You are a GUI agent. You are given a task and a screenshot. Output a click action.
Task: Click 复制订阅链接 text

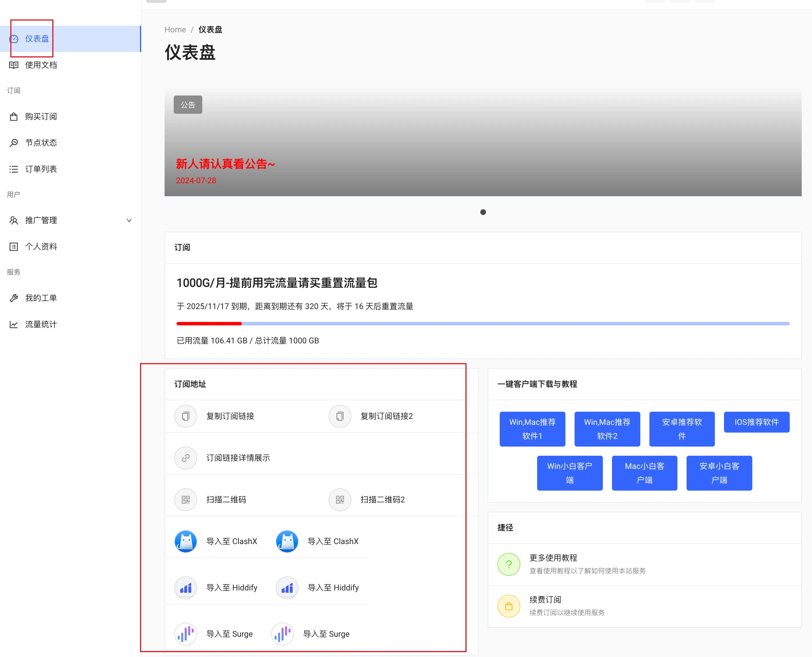pos(230,416)
